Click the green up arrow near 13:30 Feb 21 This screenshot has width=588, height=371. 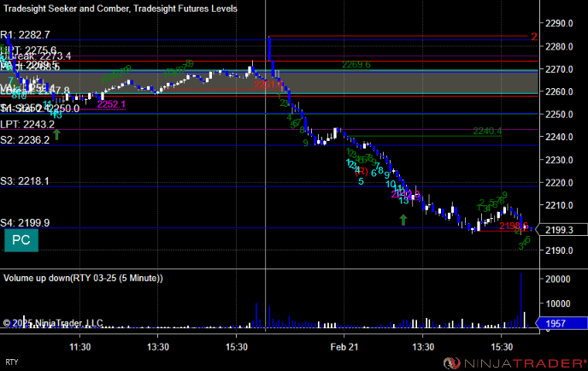pos(403,220)
